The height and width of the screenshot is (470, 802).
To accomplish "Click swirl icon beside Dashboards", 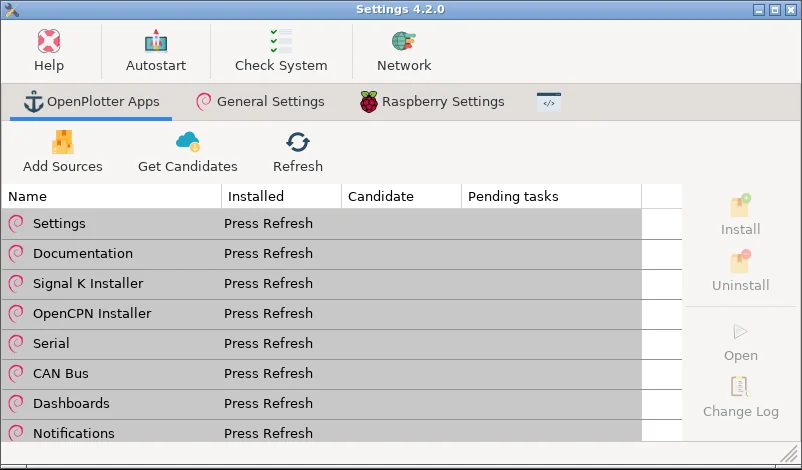I will tap(16, 404).
